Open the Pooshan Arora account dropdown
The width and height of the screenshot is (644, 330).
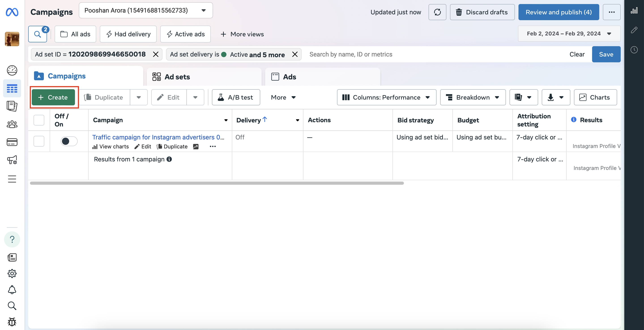click(x=146, y=11)
